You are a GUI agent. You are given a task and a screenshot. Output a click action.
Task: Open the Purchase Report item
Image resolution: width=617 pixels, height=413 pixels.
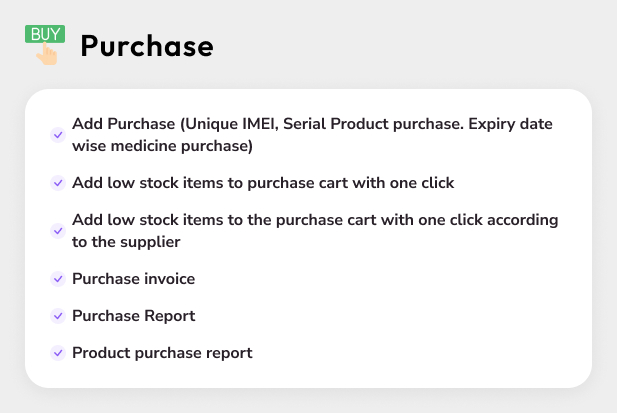(133, 316)
